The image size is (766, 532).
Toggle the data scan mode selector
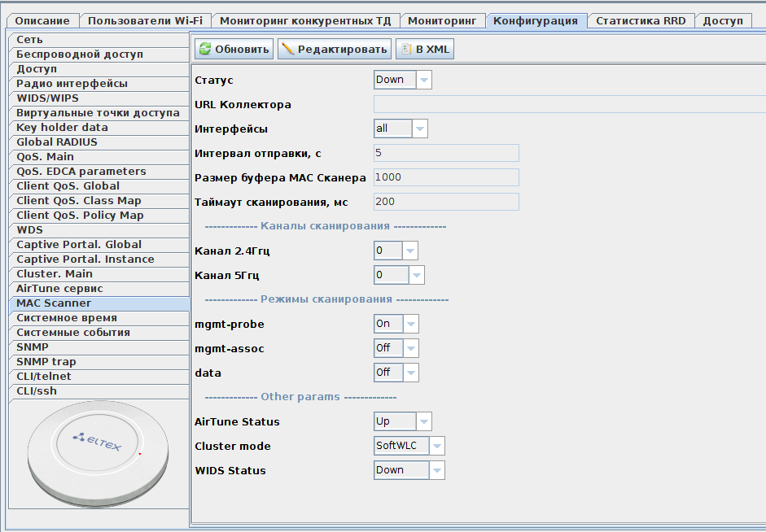pos(396,373)
